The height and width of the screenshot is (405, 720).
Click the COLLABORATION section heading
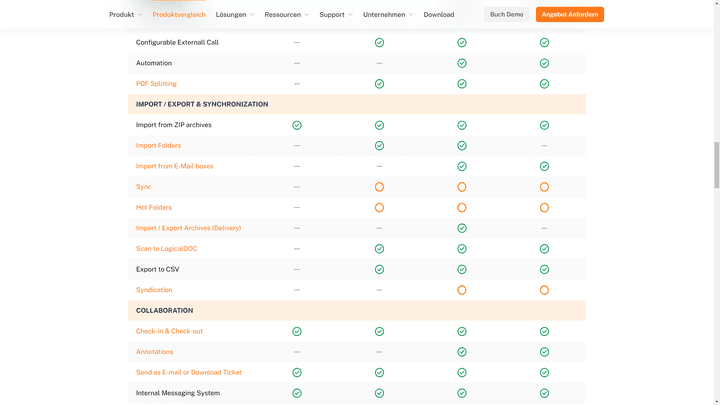tap(164, 310)
